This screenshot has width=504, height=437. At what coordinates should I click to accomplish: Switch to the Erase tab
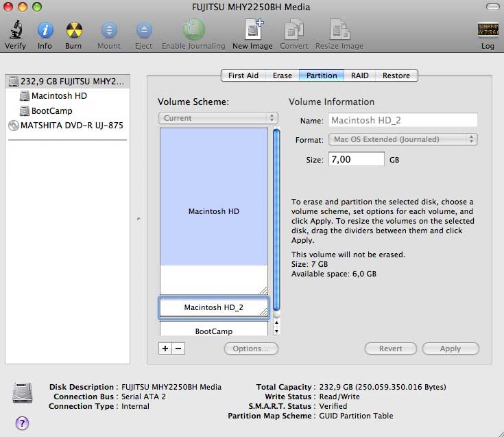point(283,75)
